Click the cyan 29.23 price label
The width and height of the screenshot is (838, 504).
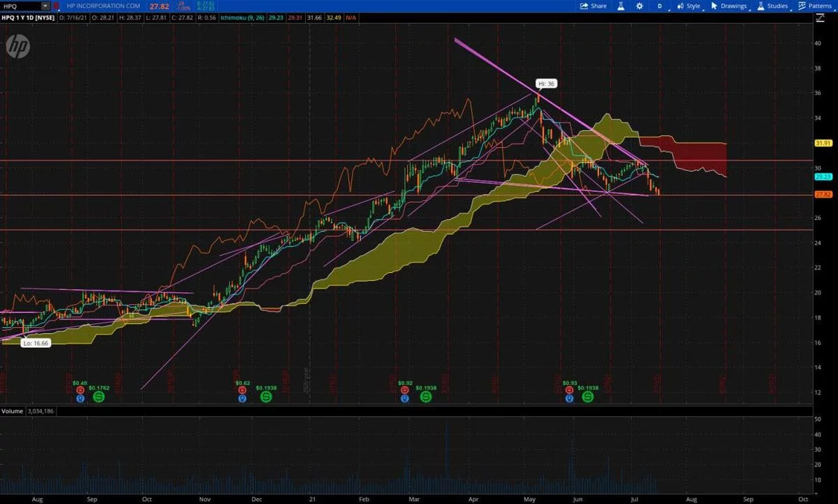[x=822, y=177]
